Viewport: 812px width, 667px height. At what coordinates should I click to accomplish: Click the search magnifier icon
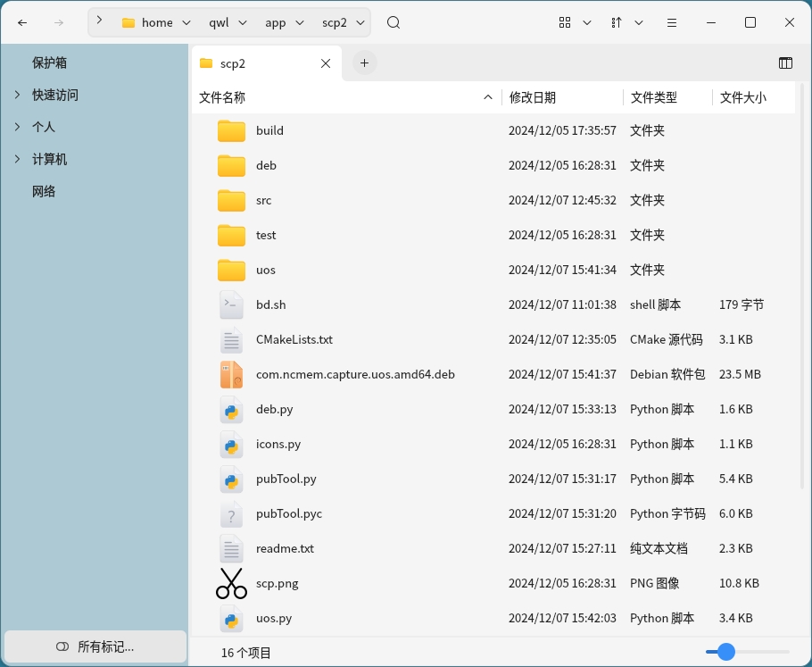394,22
